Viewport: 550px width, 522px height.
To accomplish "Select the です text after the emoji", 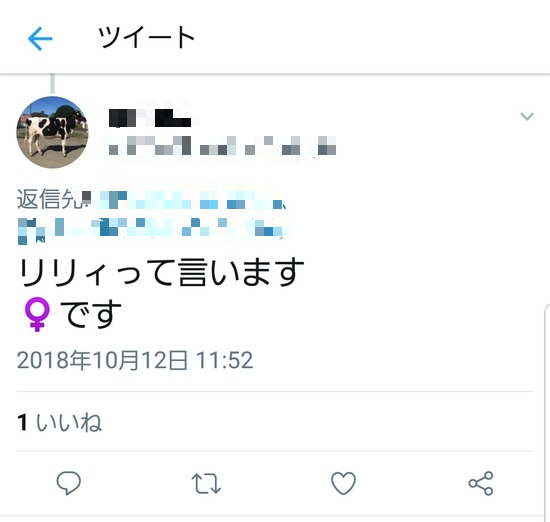I will [91, 314].
